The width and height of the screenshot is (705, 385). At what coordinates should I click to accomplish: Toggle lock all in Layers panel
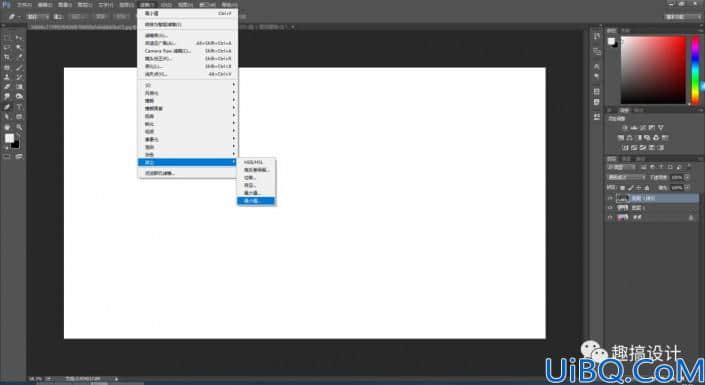(647, 188)
